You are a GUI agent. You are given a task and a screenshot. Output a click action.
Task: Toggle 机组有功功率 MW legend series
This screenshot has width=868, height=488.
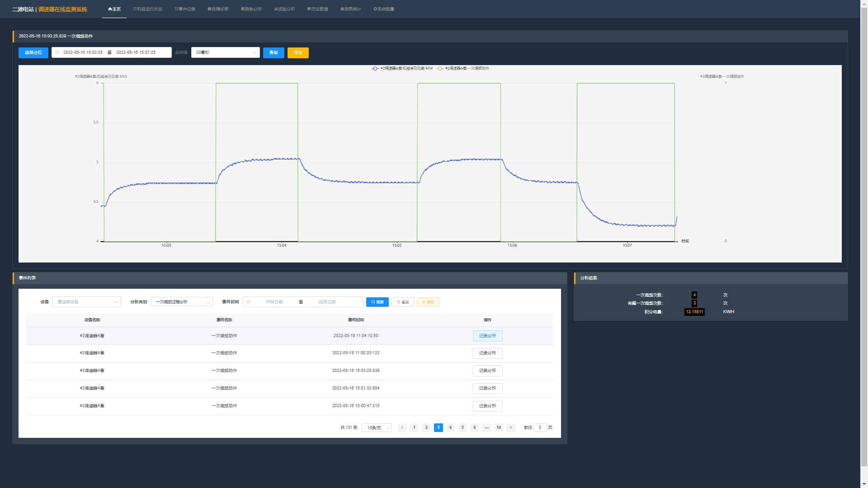(x=402, y=68)
